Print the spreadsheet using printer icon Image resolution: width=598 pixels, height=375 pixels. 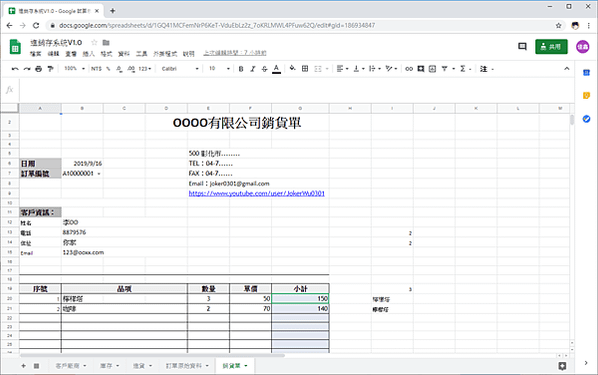coord(39,69)
